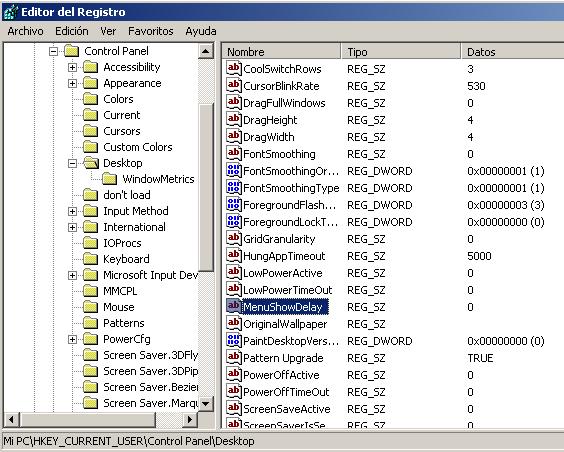Expand the PowerCfg key
The width and height of the screenshot is (564, 452).
(x=72, y=339)
